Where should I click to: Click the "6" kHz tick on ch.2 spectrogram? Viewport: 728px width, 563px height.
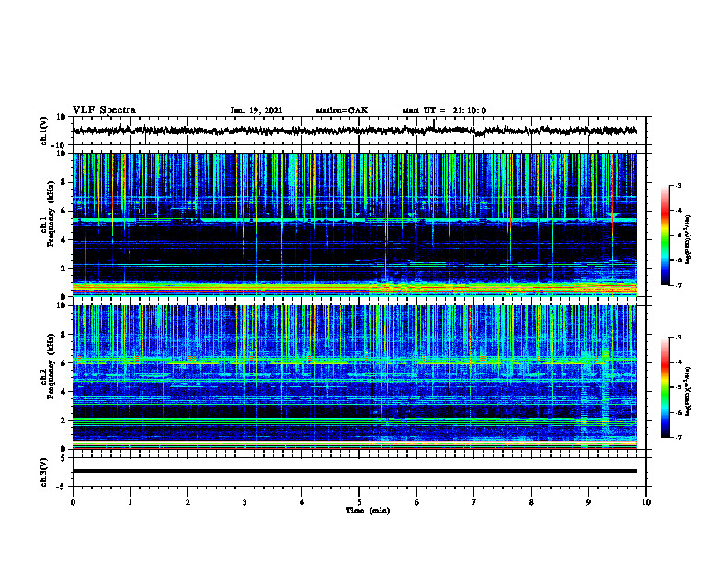coord(64,363)
